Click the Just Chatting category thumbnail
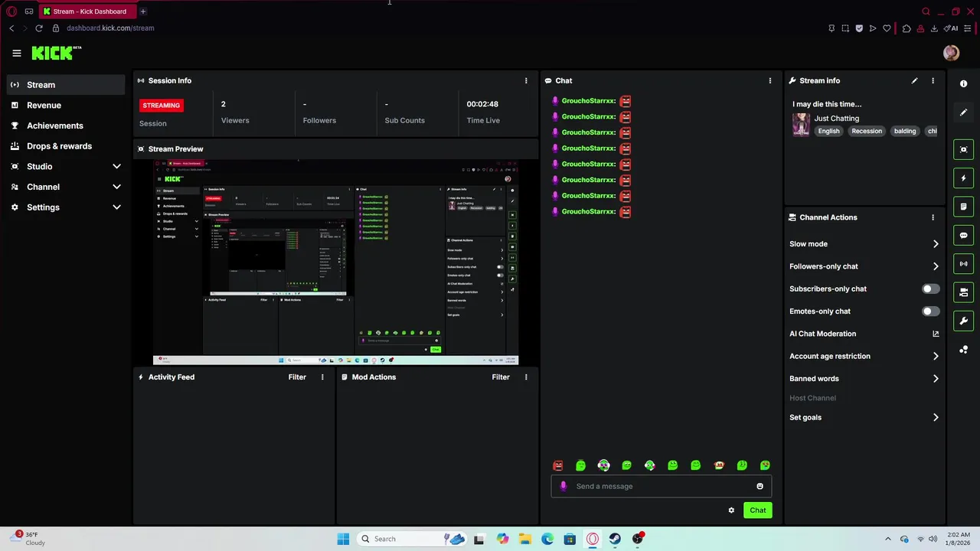This screenshot has width=980, height=551. 801,125
